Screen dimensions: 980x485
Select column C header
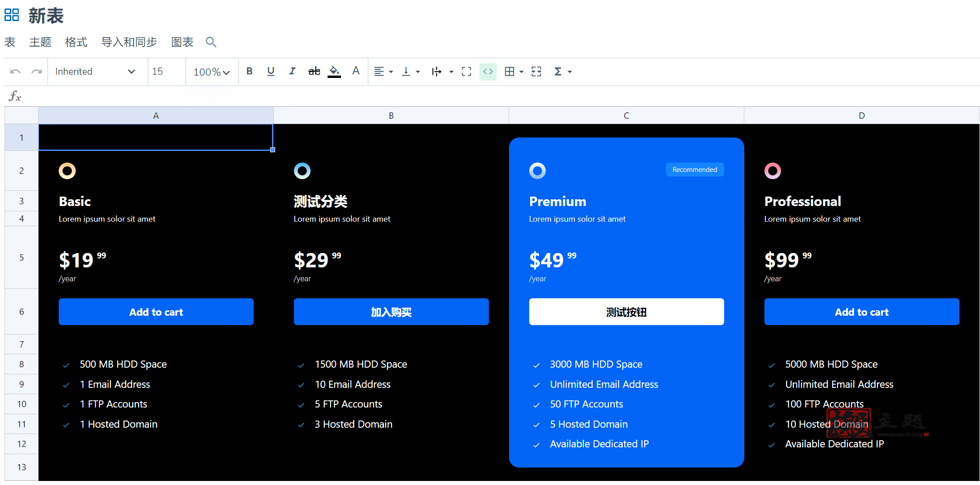click(x=626, y=116)
